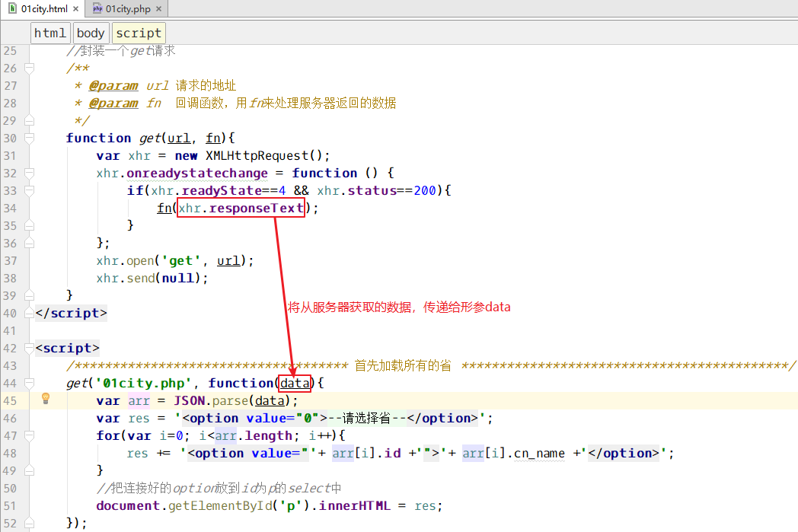Click the comment '请求的地址' on line 27
798x532 pixels.
(x=206, y=85)
